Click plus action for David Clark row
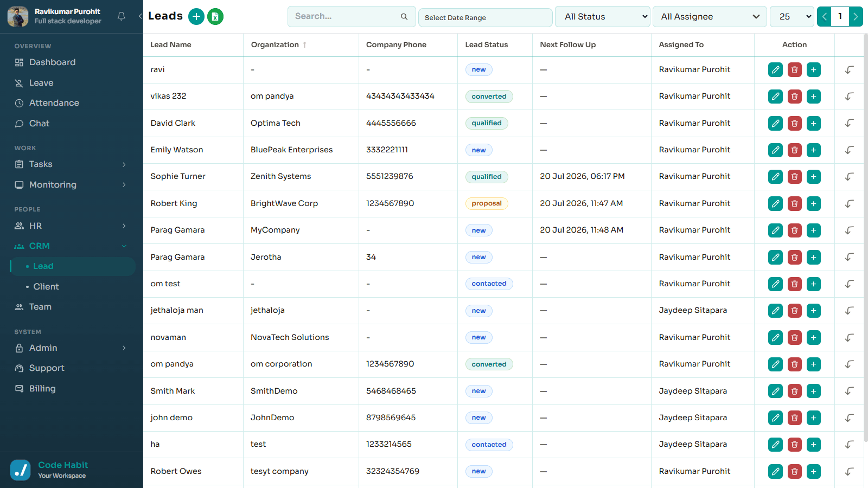Viewport: 868px width, 488px height. [x=814, y=124]
